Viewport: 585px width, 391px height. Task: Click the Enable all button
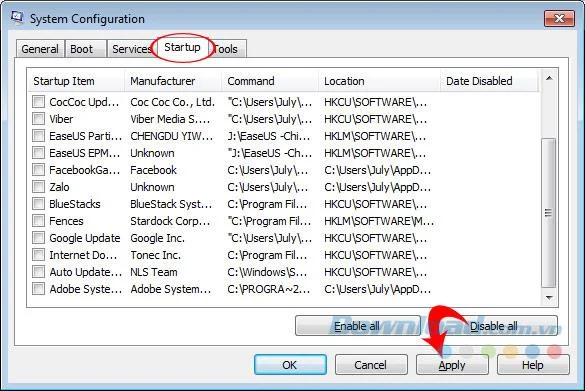point(358,326)
